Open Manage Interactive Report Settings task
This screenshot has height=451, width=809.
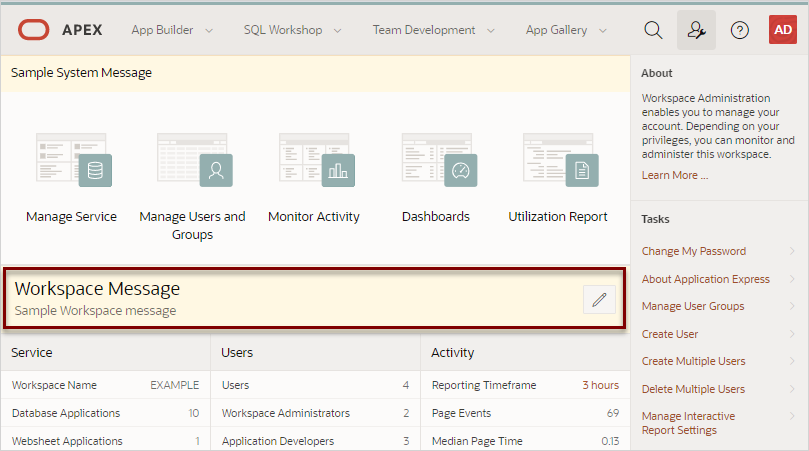click(x=688, y=423)
